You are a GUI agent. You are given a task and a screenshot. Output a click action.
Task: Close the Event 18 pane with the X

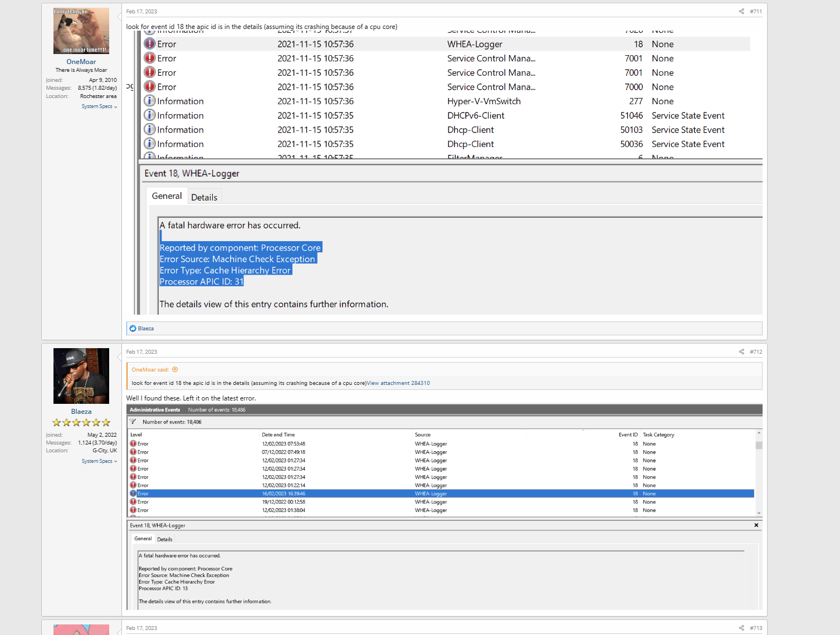tap(756, 525)
